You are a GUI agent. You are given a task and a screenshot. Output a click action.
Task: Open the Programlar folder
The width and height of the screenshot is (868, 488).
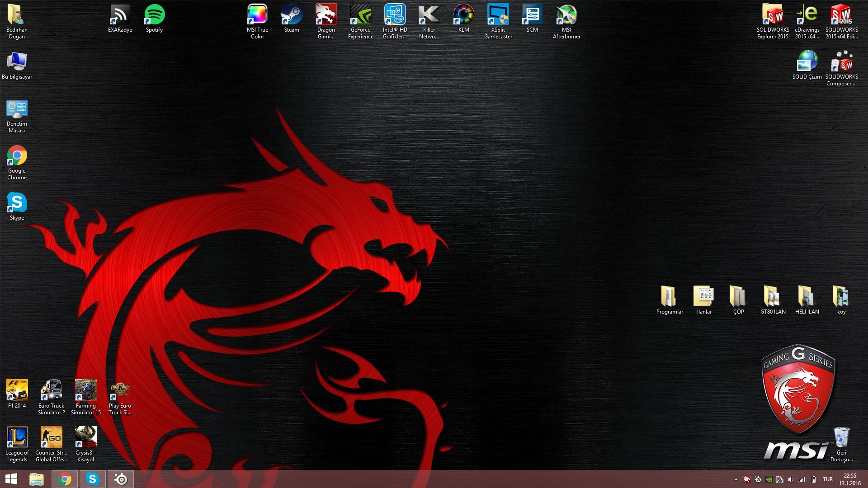pyautogui.click(x=670, y=297)
